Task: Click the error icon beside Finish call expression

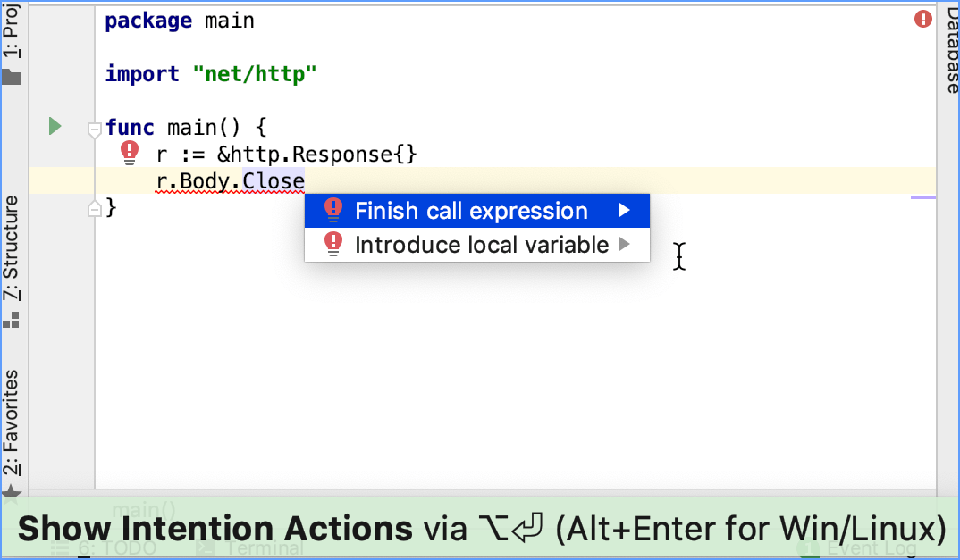Action: pyautogui.click(x=333, y=211)
